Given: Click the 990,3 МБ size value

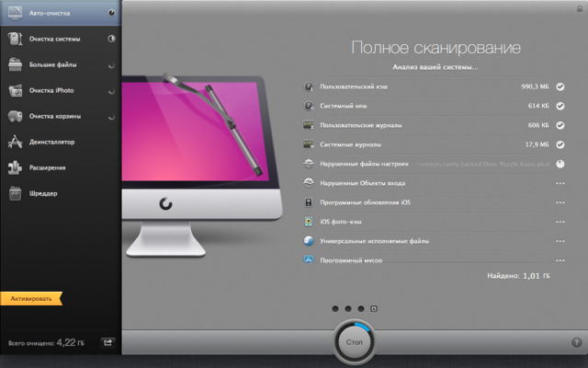Looking at the screenshot, I should pos(535,86).
